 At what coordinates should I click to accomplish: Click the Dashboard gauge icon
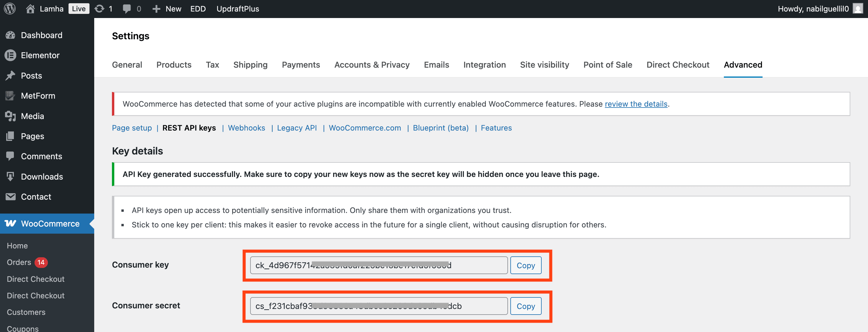[10, 35]
